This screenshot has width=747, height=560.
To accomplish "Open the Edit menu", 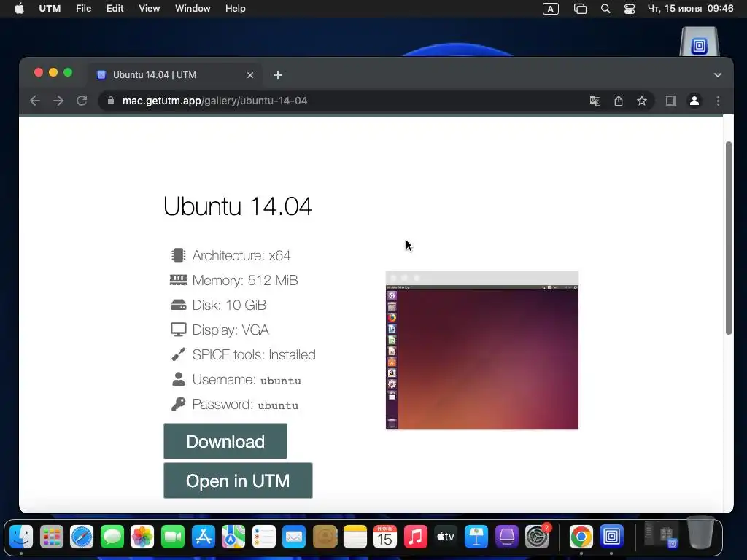I will click(x=115, y=9).
